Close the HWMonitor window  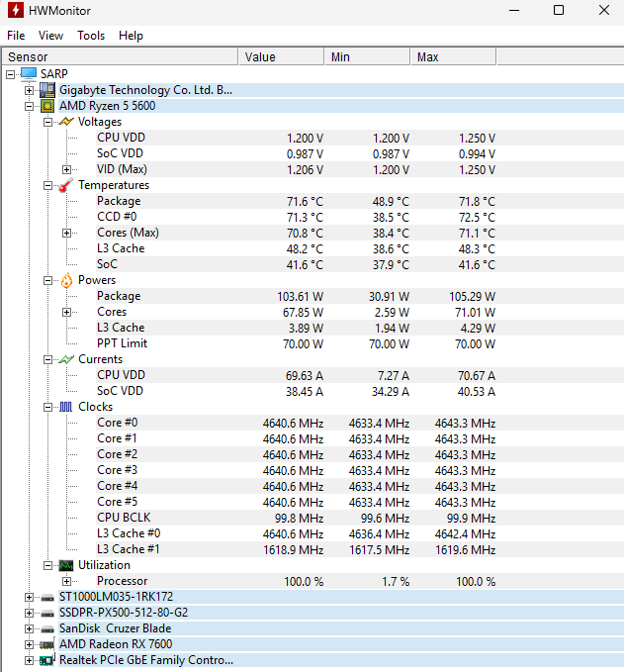coord(604,10)
